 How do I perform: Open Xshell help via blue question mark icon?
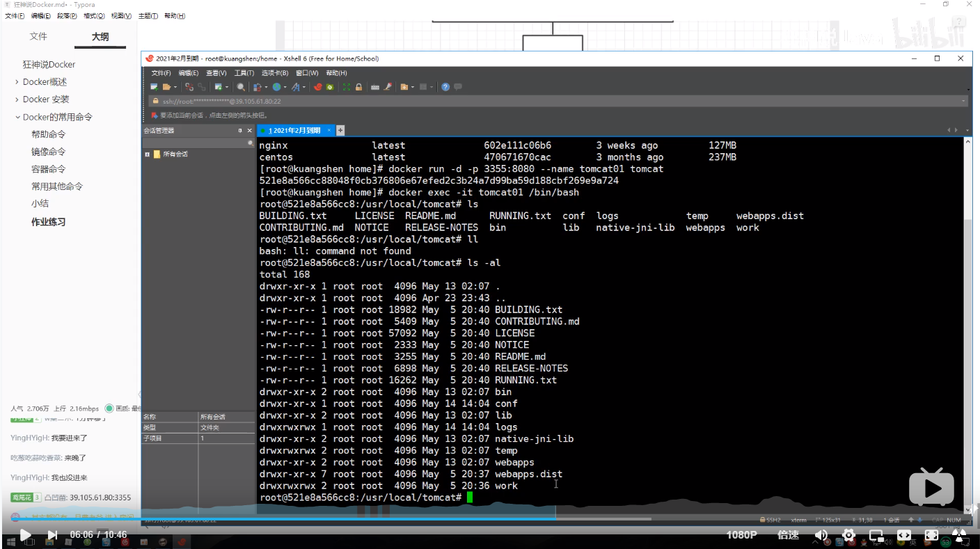445,87
